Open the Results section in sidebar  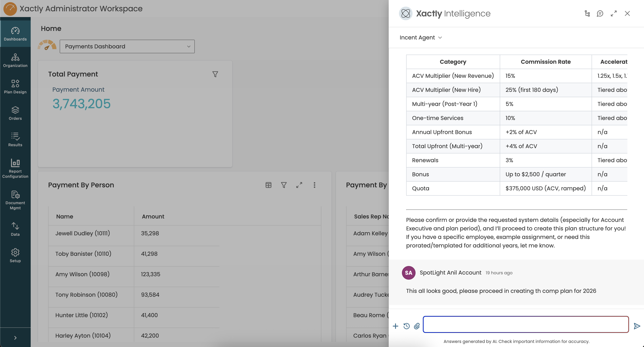click(x=15, y=139)
